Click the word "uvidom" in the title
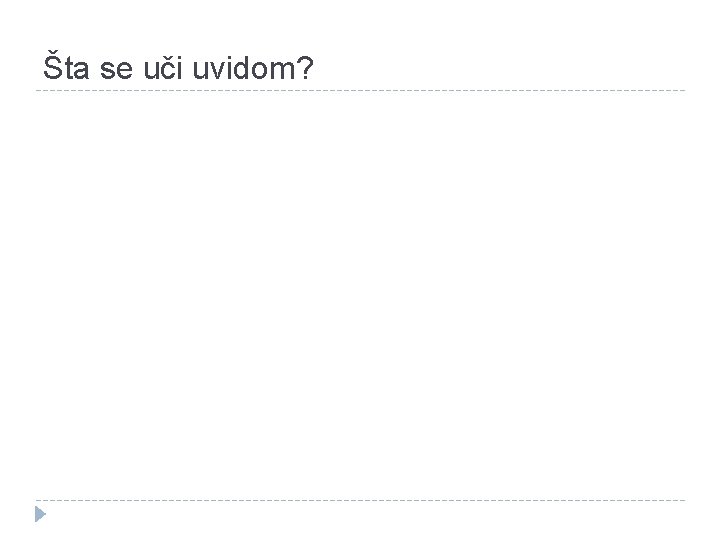Screen dimensions: 720x540 coord(244,68)
